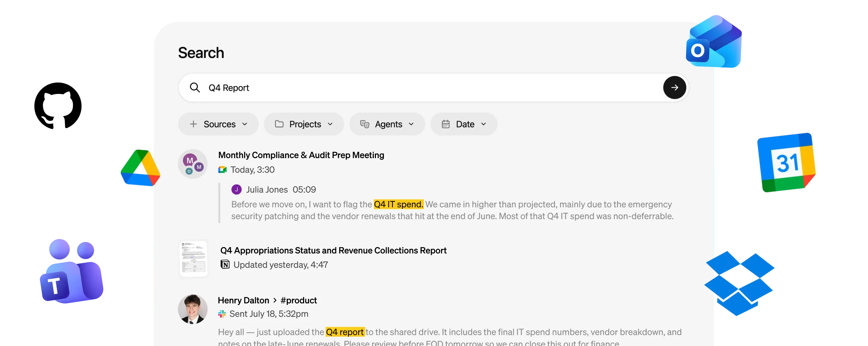The width and height of the screenshot is (868, 346).
Task: Click the highlighted Q4 report text
Action: [x=345, y=332]
